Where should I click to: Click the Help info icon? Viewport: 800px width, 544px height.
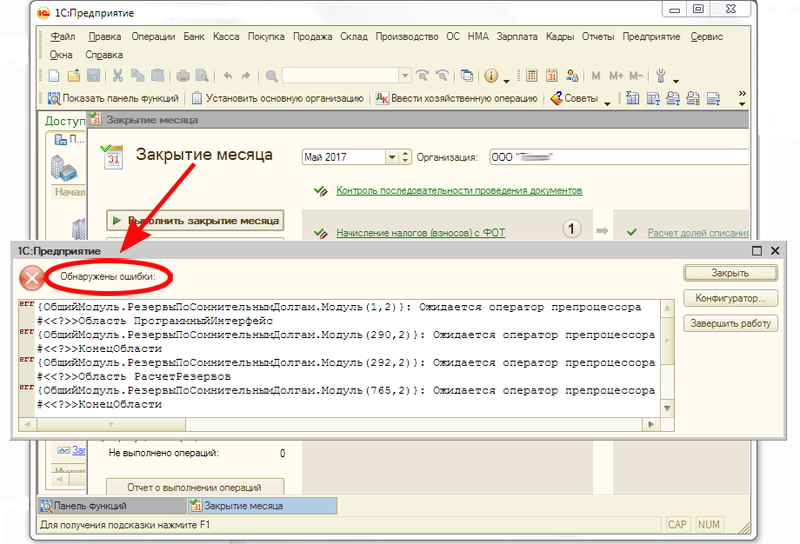tap(491, 76)
